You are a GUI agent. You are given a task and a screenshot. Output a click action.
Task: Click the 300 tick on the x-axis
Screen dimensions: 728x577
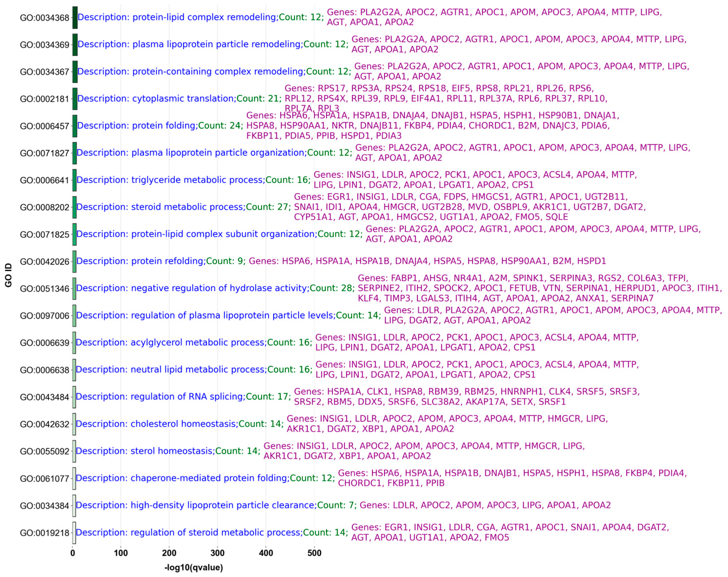217,553
